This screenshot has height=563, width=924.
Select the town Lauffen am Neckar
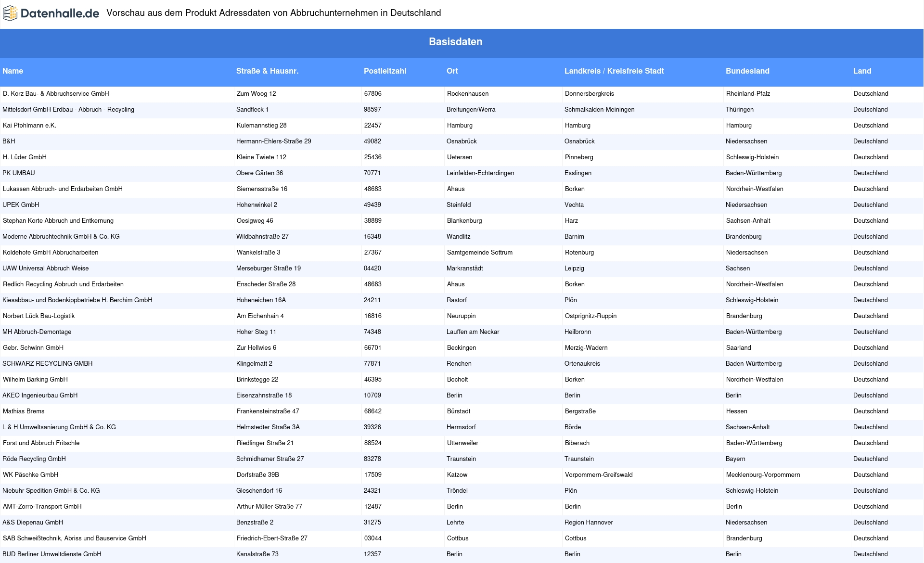(x=473, y=332)
